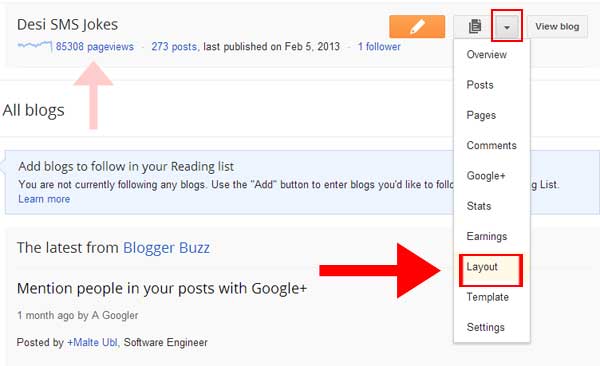This screenshot has height=366, width=600.
Task: Collapse the blog options dropdown arrow
Action: [507, 26]
